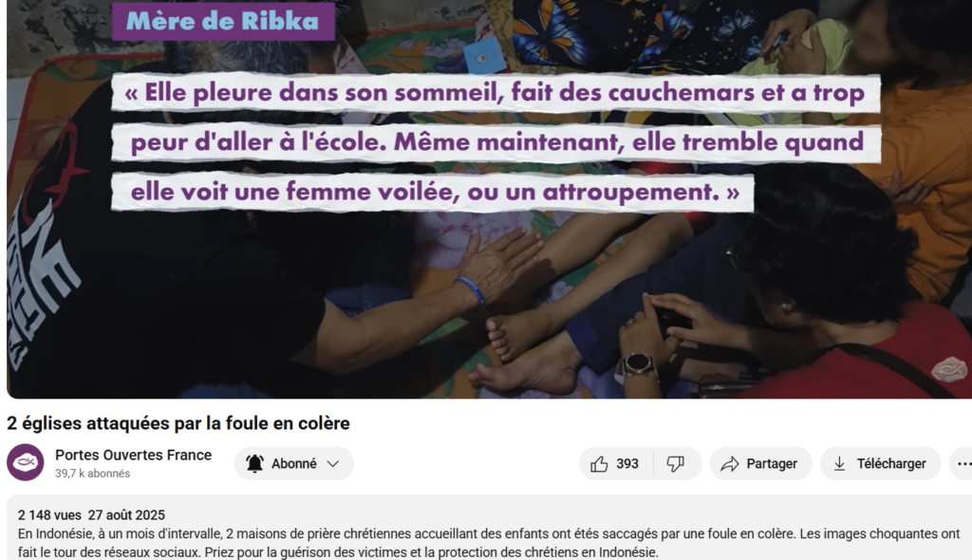The width and height of the screenshot is (972, 560).
Task: Click the Partager button label
Action: [772, 464]
